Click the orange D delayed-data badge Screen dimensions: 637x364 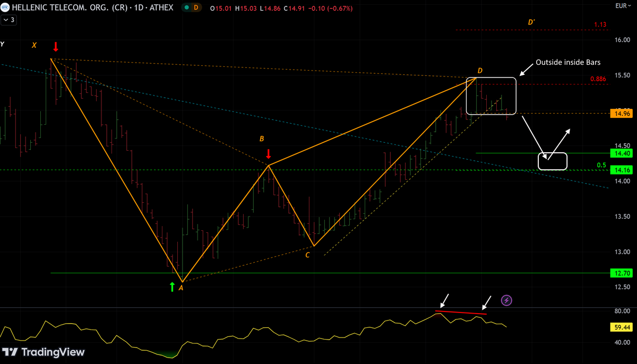tap(196, 8)
